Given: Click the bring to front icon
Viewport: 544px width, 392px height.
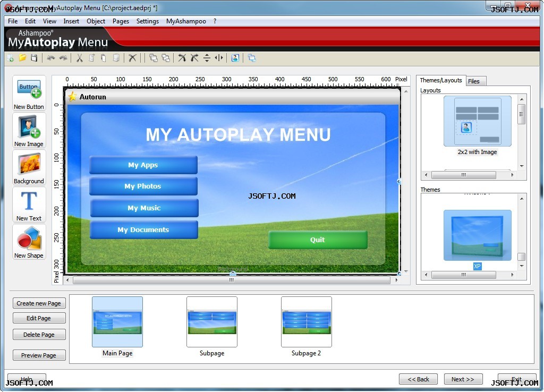Looking at the screenshot, I should [154, 58].
